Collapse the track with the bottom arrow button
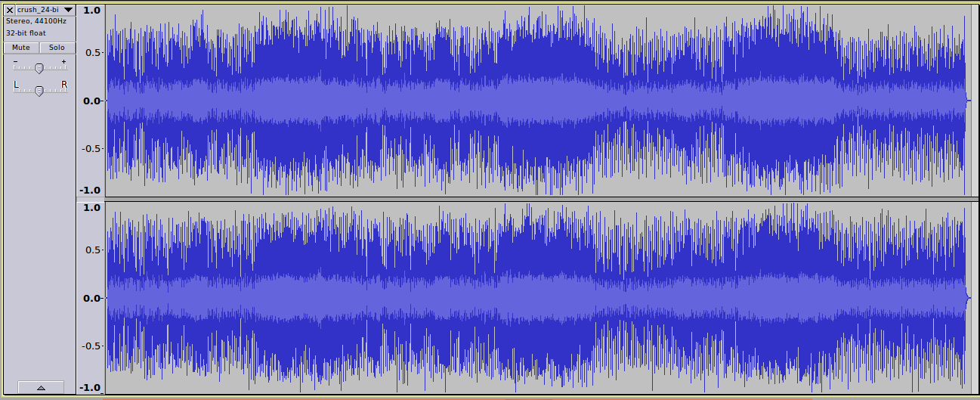The width and height of the screenshot is (980, 400). (41, 387)
